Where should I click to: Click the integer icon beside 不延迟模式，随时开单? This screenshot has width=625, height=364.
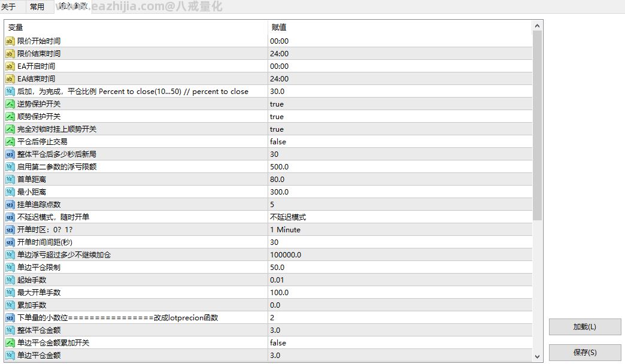[x=10, y=217]
